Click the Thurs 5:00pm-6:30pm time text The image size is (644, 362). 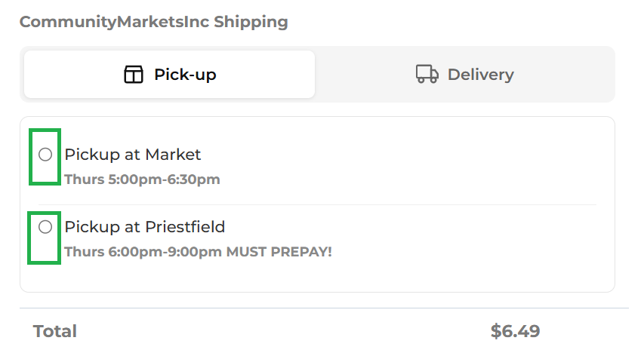142,179
